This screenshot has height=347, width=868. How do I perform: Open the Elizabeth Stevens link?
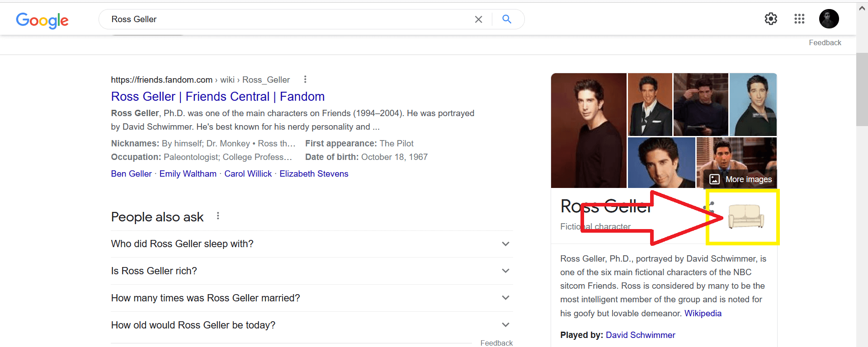point(314,174)
